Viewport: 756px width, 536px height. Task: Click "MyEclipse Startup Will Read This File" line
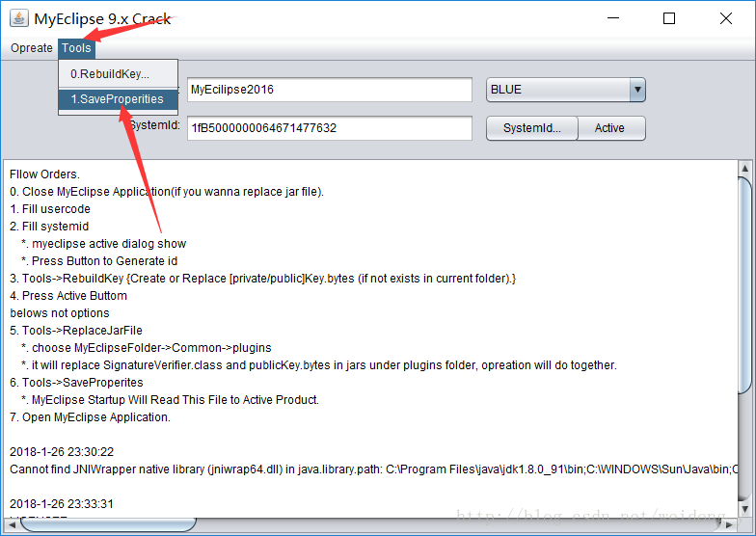[170, 400]
